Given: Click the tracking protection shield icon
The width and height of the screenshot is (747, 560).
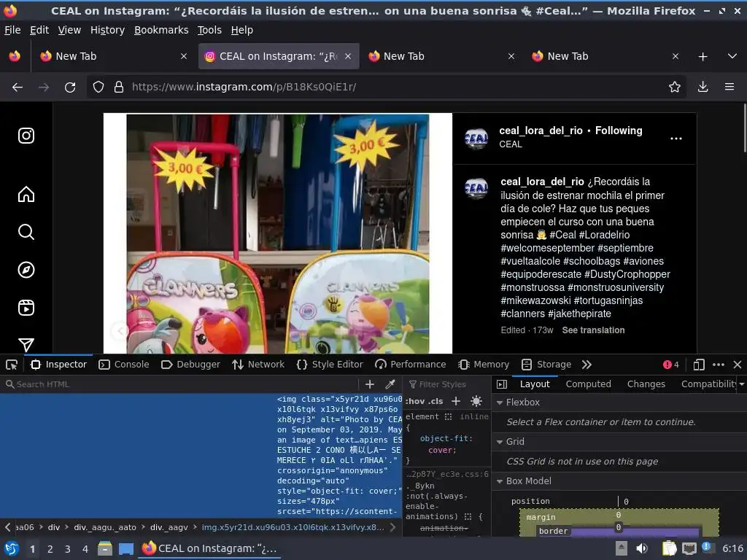Looking at the screenshot, I should click(x=98, y=87).
